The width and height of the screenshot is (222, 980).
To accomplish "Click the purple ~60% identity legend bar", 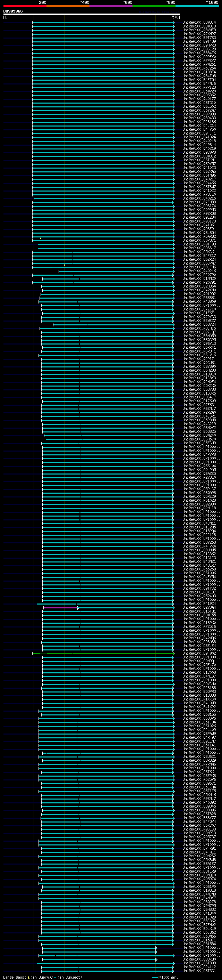I will (111, 6).
